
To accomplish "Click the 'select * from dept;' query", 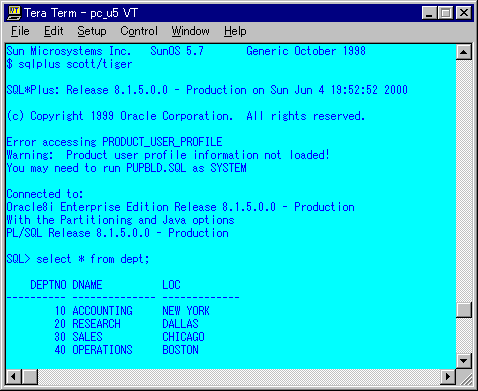I will click(x=93, y=259).
